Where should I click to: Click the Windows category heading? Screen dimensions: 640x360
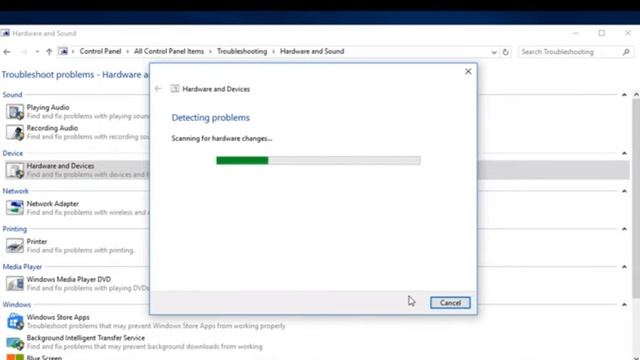[x=17, y=305]
